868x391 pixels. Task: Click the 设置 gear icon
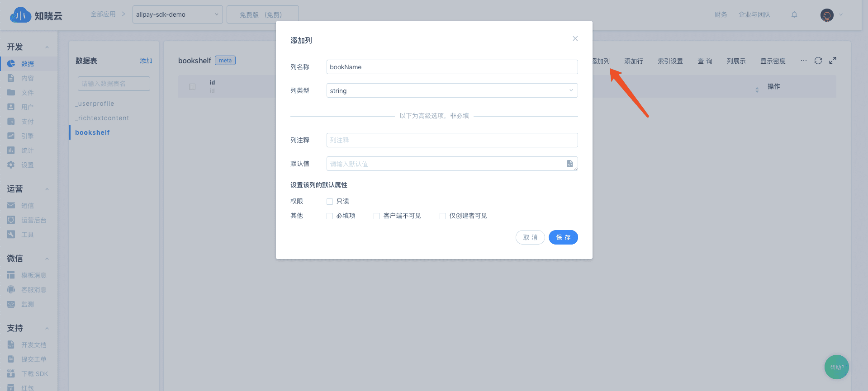[x=11, y=165]
